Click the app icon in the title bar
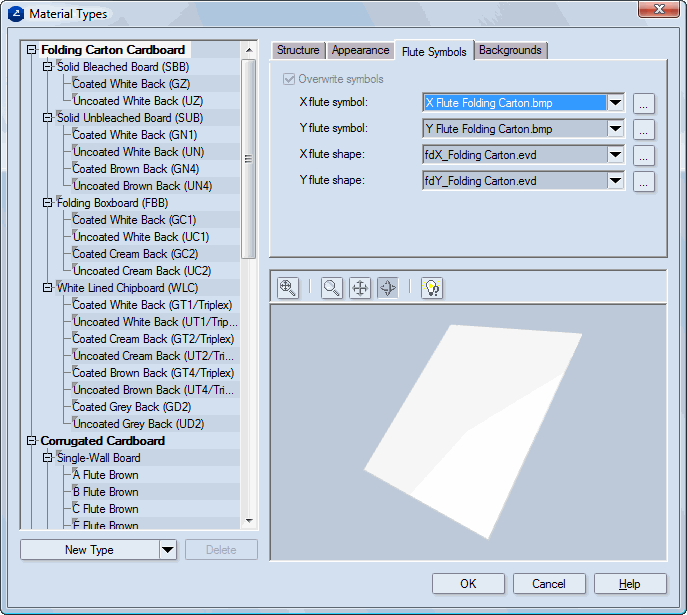Image resolution: width=687 pixels, height=615 pixels. point(16,14)
